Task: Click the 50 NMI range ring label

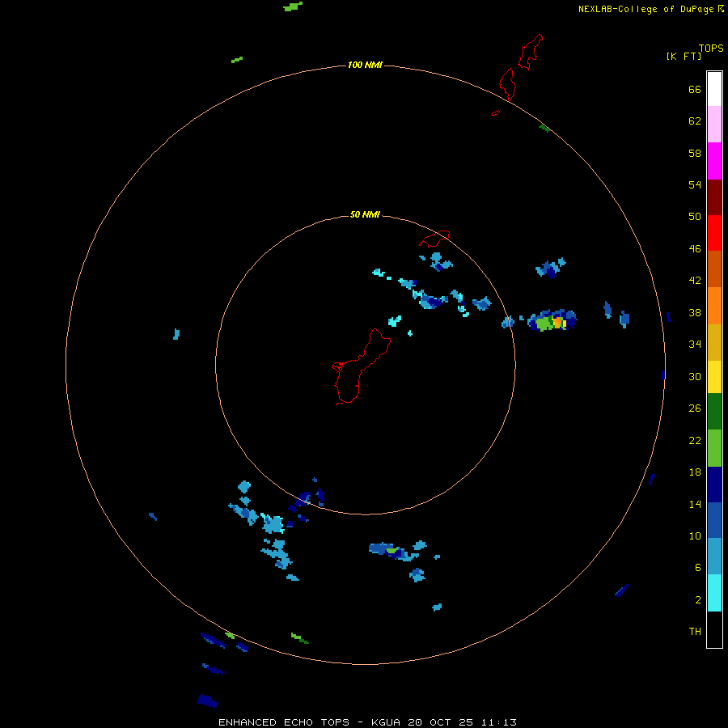Action: tap(365, 214)
